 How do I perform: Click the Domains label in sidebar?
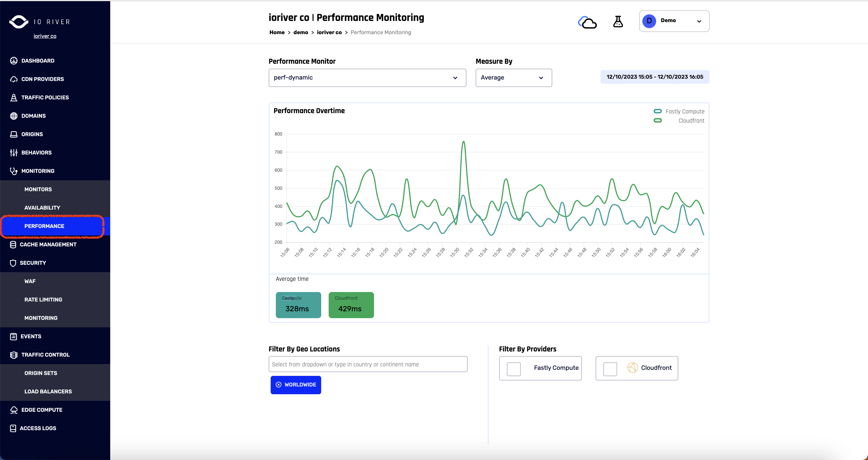(33, 116)
